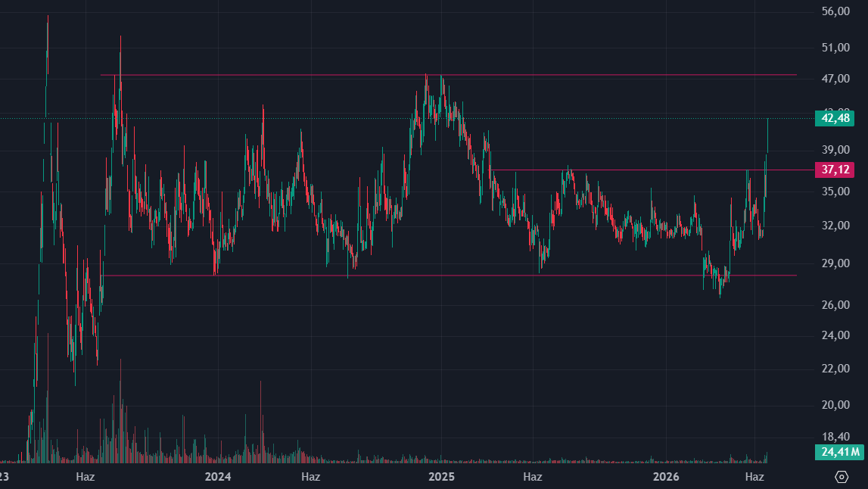Click the 24,00 price axis label
The image size is (868, 489).
pos(835,335)
